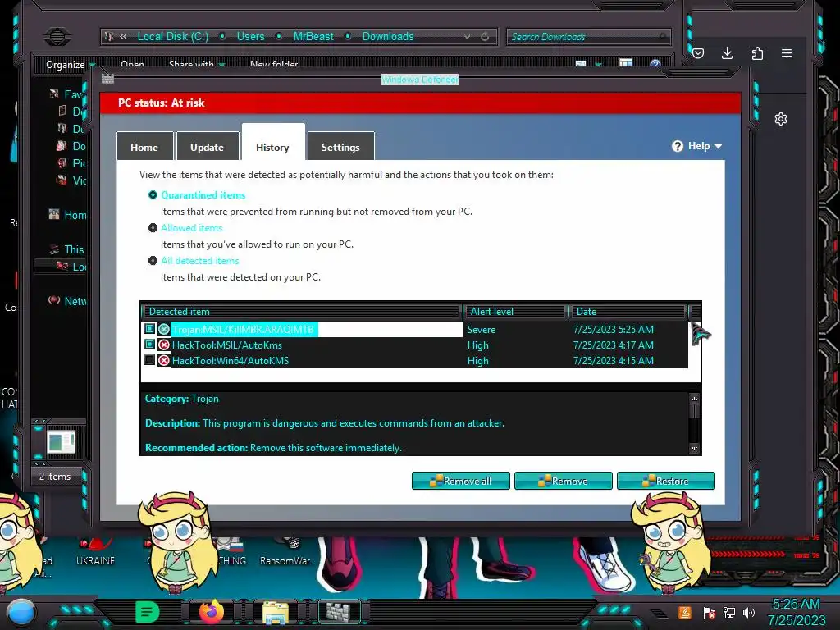Expand the address bar history dropdown
This screenshot has height=630, width=840.
coord(467,36)
